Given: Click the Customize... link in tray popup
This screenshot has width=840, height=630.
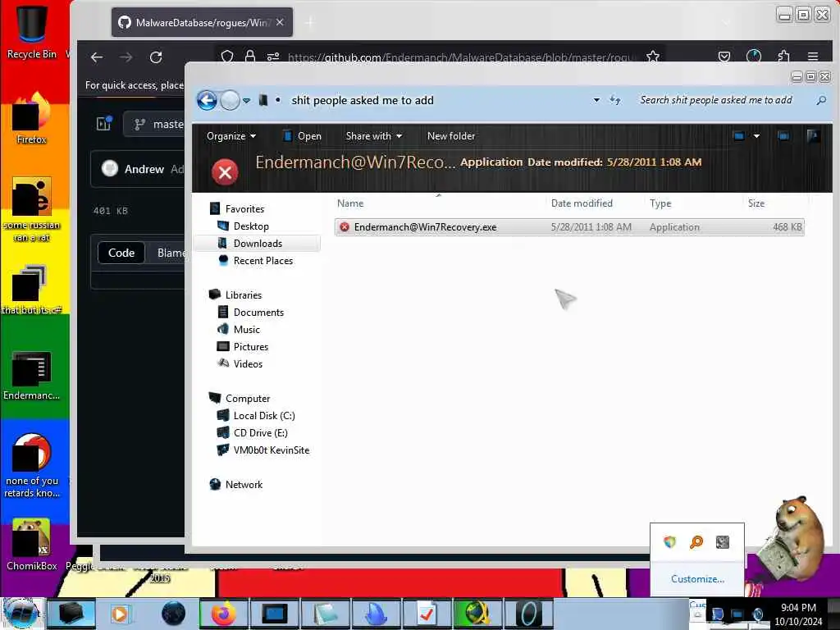Looking at the screenshot, I should (697, 579).
